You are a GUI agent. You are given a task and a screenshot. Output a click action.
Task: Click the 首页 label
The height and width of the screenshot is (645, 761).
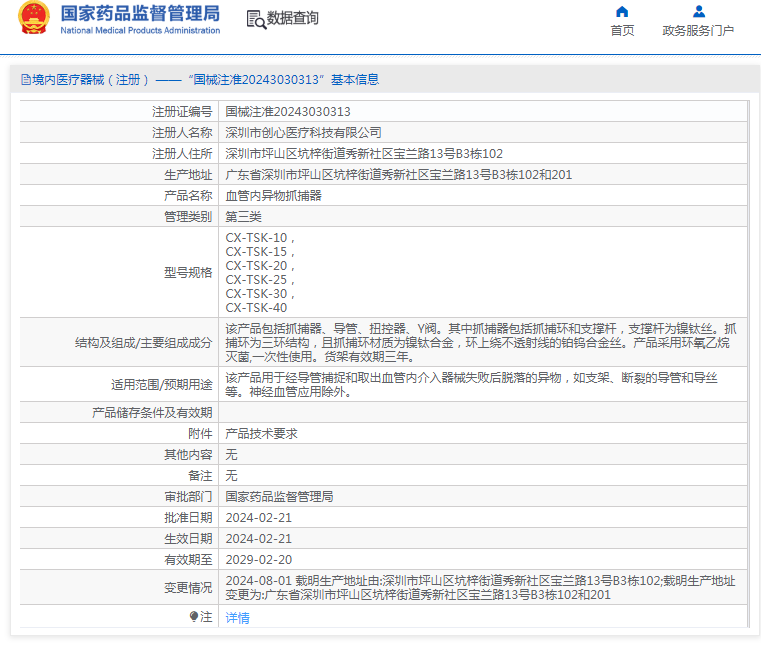622,31
